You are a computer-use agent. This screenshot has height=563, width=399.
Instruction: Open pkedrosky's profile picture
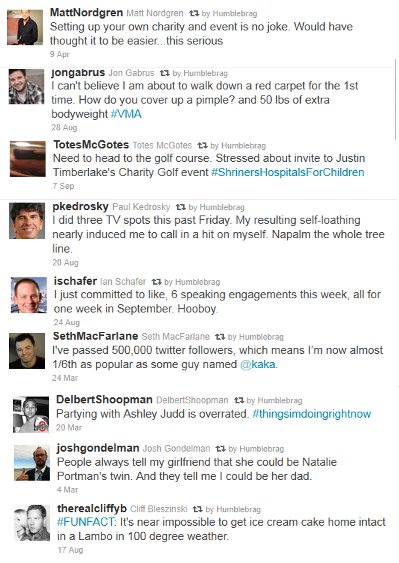27,221
